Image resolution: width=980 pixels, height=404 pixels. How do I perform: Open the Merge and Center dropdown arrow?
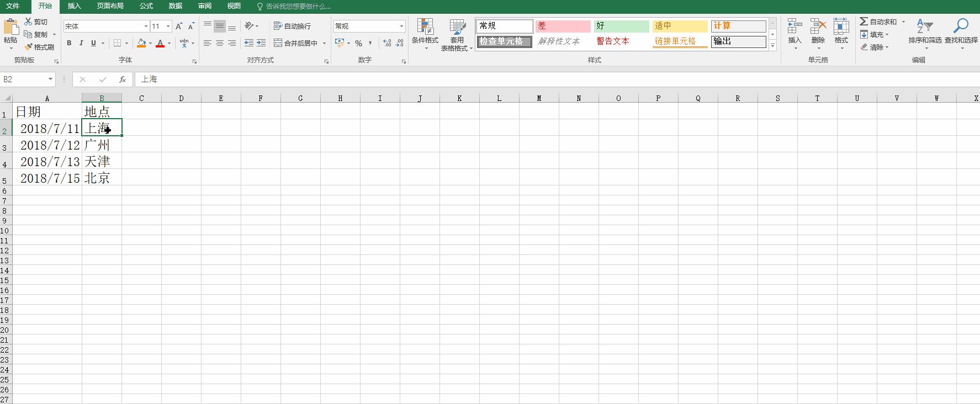click(x=324, y=43)
